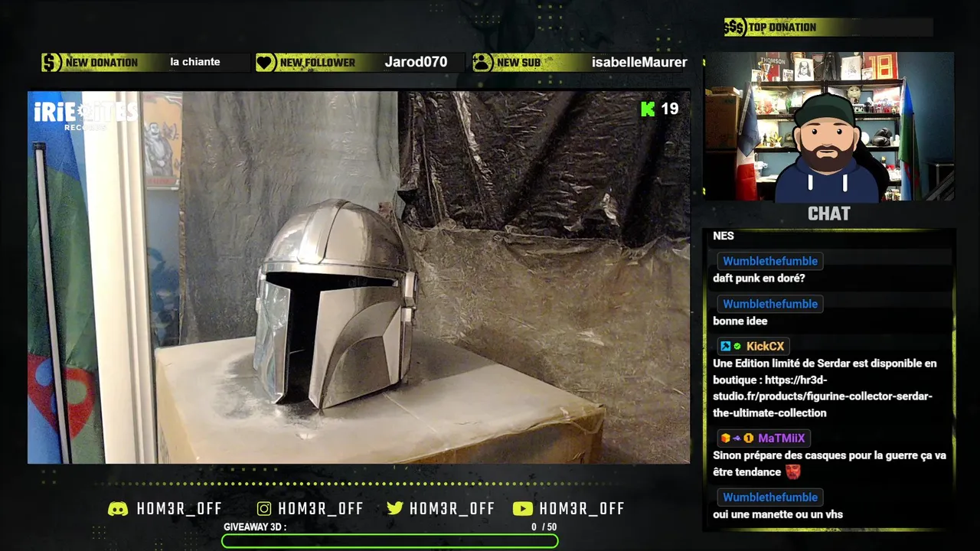Click the NEW FOLLOWER label
Image resolution: width=980 pixels, height=551 pixels.
pyautogui.click(x=318, y=63)
